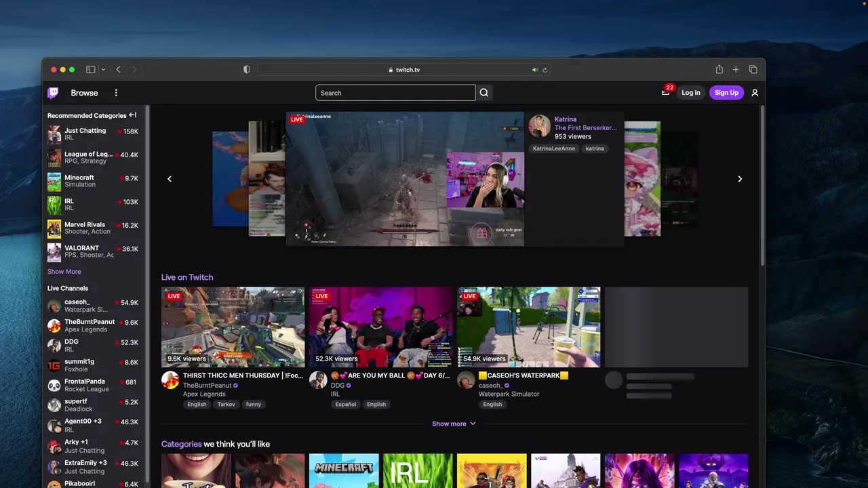Click caseoh_ avatar under stream card
This screenshot has height=488, width=868.
[466, 380]
